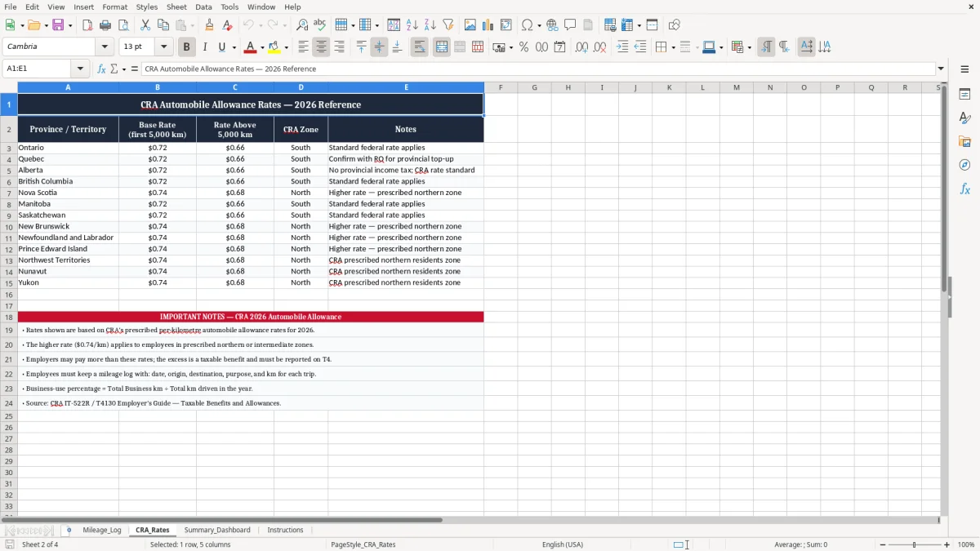980x551 pixels.
Task: Open Find and Replace
Action: 302,25
